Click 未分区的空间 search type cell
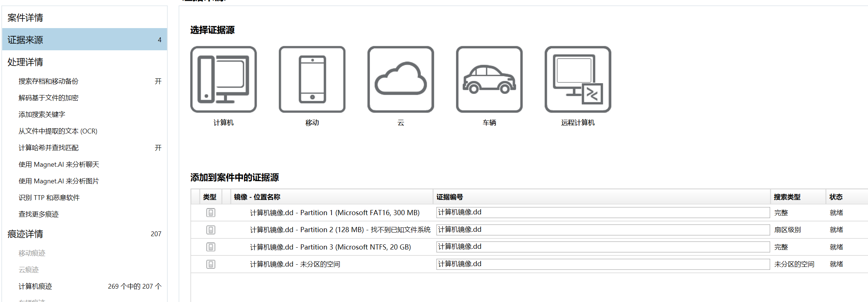 [794, 264]
